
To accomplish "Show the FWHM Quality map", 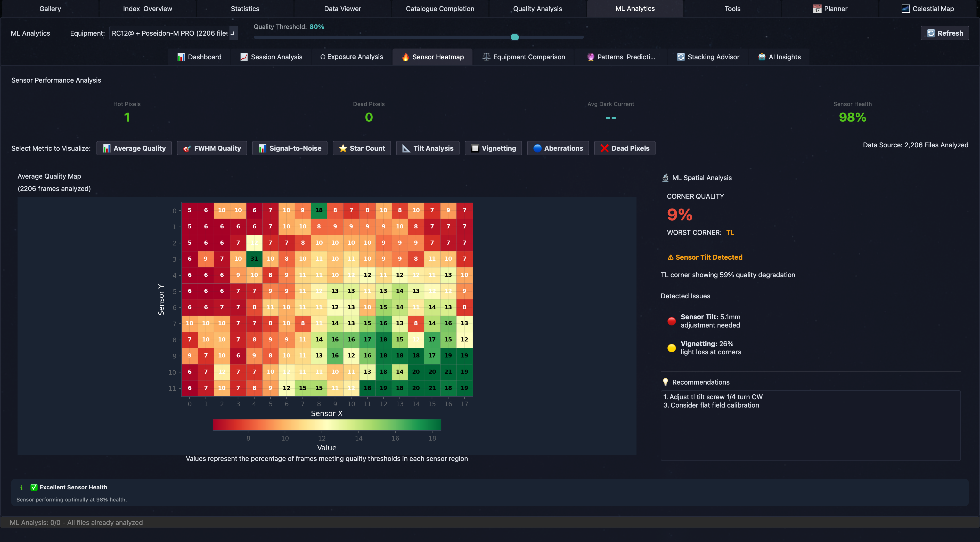I will [211, 148].
